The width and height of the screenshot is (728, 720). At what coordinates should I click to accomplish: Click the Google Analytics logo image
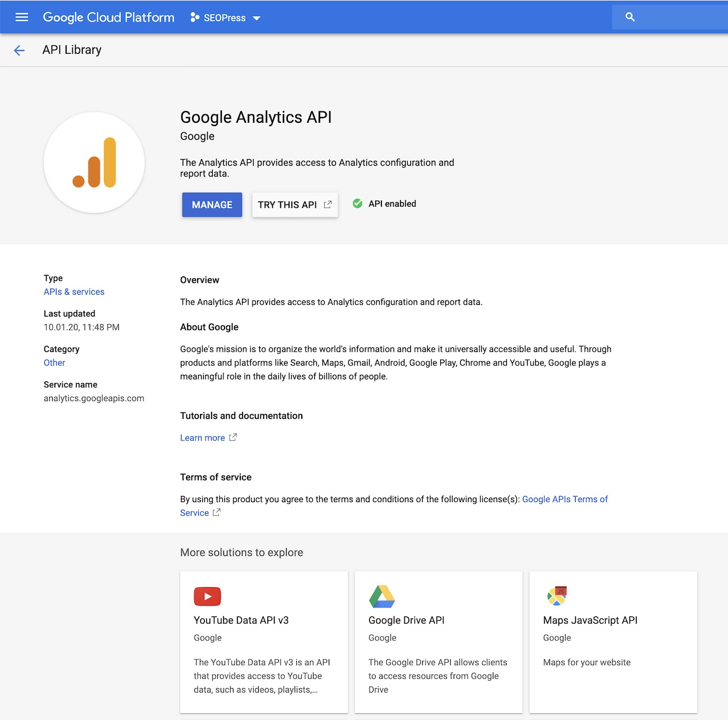point(94,162)
